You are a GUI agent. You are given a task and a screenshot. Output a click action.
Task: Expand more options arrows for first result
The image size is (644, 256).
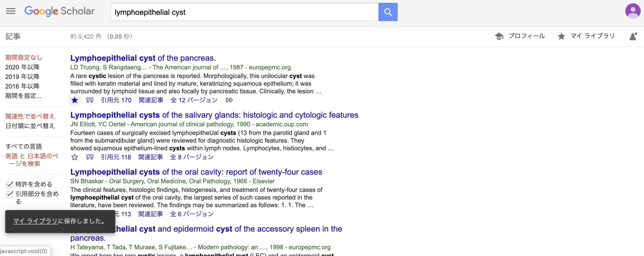[x=229, y=100]
